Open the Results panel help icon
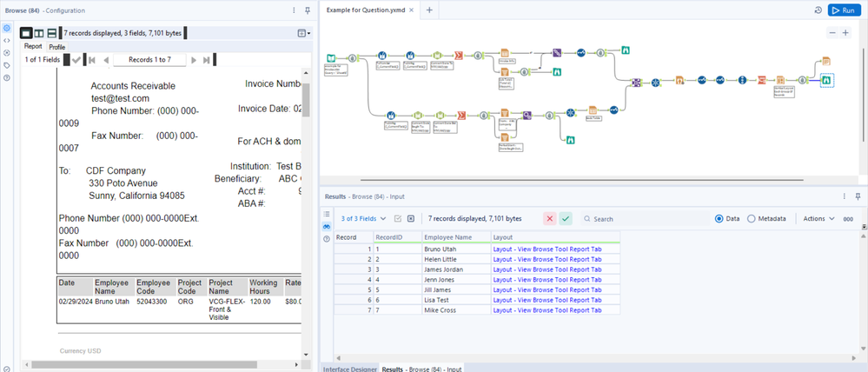The width and height of the screenshot is (868, 372). [327, 239]
